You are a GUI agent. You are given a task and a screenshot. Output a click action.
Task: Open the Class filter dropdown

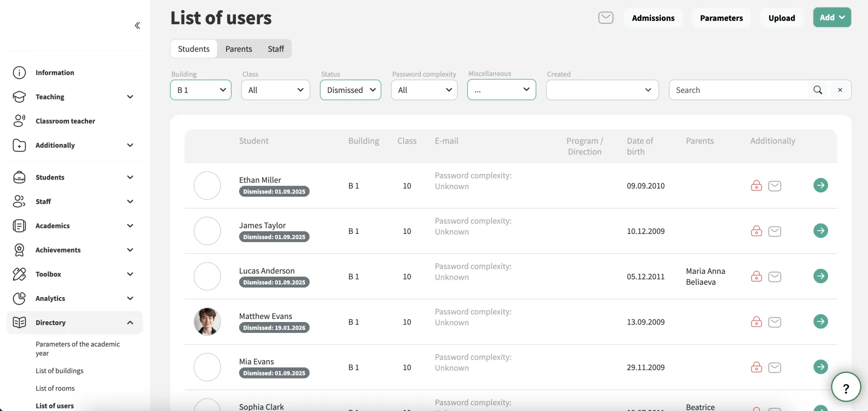(x=276, y=90)
